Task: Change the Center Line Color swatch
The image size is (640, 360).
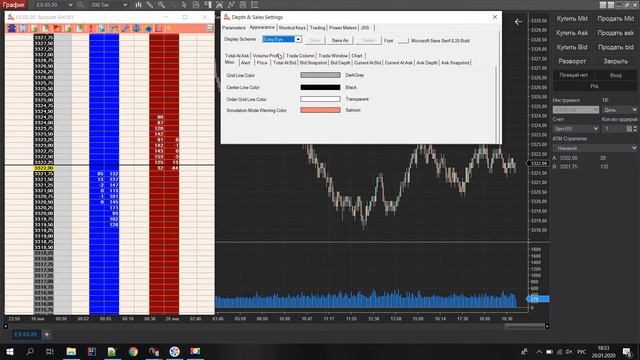Action: (x=320, y=87)
